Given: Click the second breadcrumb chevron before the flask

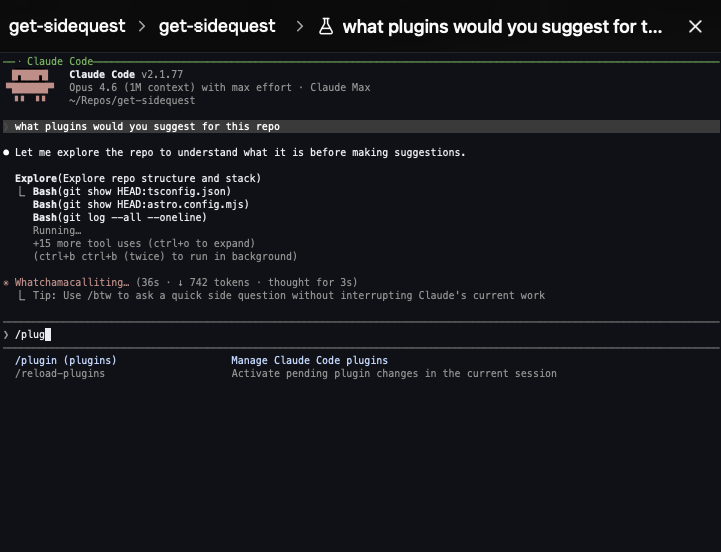Looking at the screenshot, I should click(299, 27).
